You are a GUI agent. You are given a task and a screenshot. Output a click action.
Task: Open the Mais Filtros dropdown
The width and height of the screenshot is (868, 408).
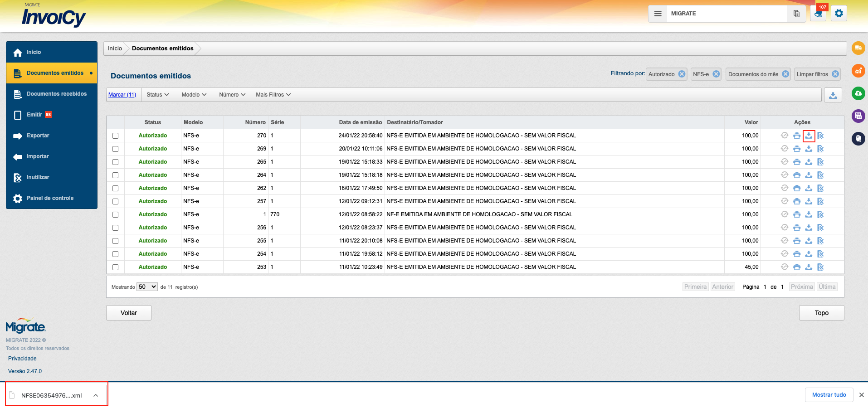273,95
